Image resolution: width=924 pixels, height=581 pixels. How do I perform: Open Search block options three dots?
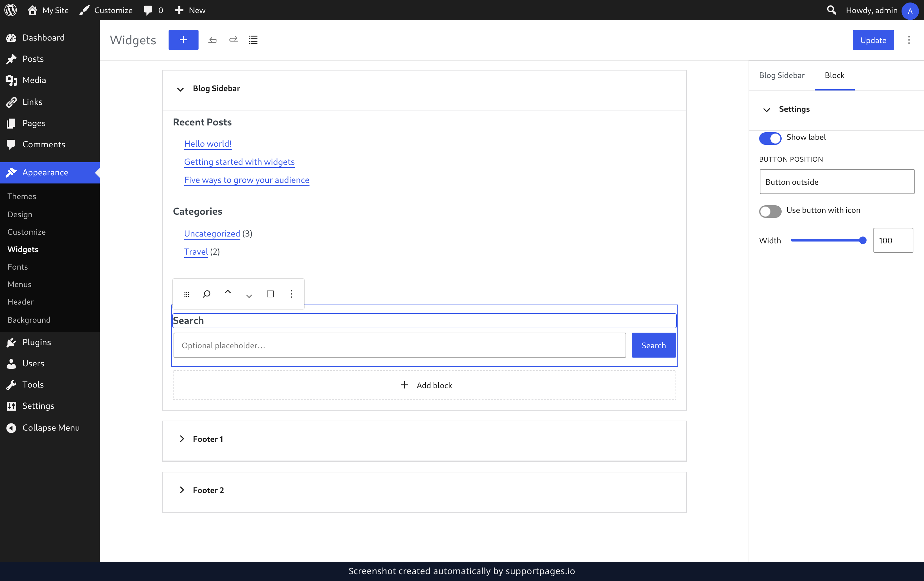coord(292,294)
